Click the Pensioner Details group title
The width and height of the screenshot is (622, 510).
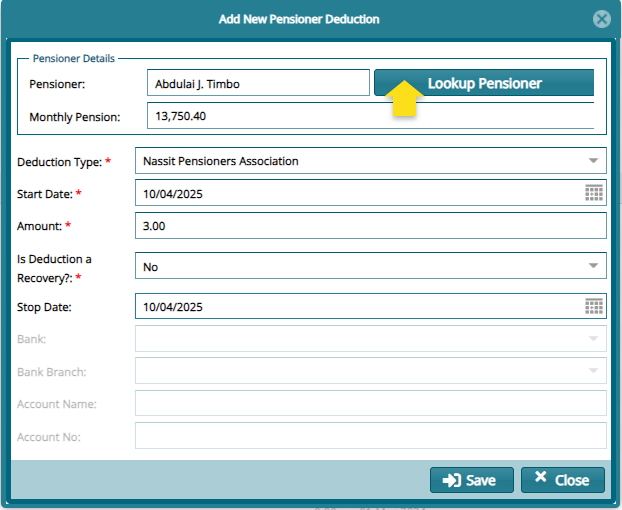coord(74,59)
